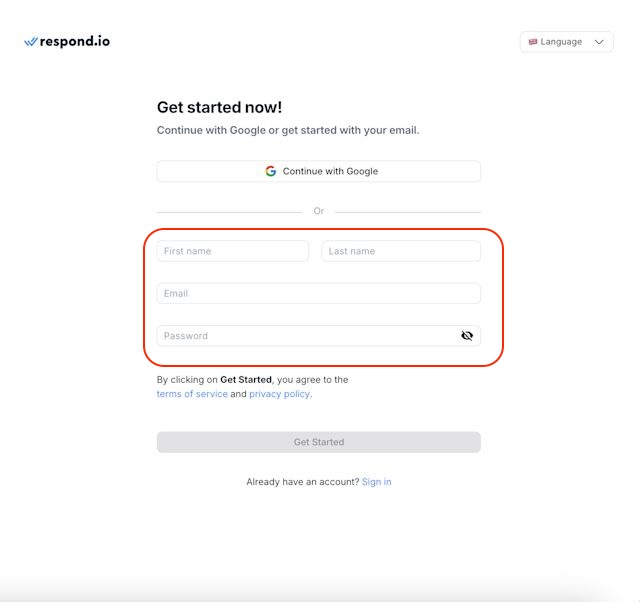Open the Language selector label
The width and height of the screenshot is (640, 602).
[561, 42]
